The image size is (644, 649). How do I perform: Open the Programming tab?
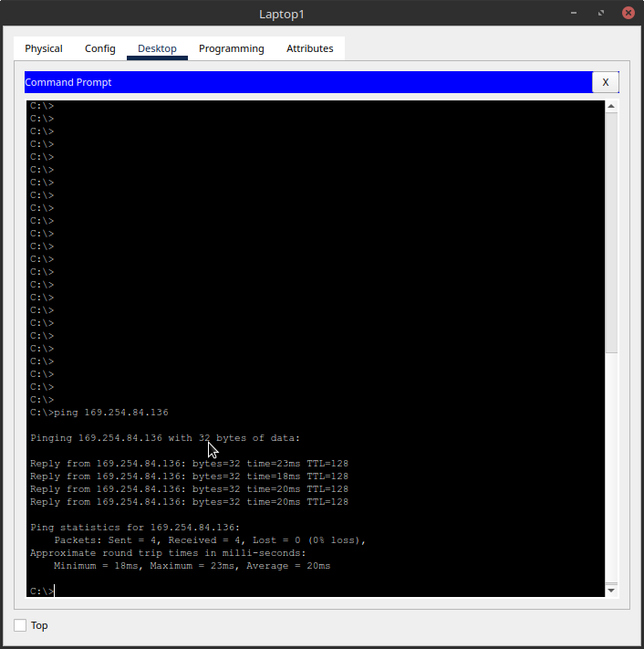(x=231, y=48)
